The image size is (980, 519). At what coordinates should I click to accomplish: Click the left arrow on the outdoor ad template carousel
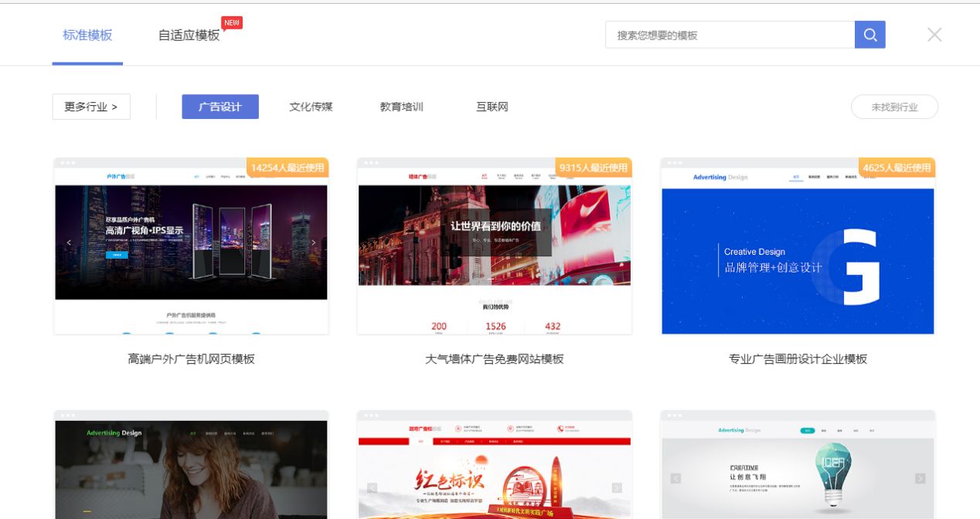pyautogui.click(x=69, y=242)
